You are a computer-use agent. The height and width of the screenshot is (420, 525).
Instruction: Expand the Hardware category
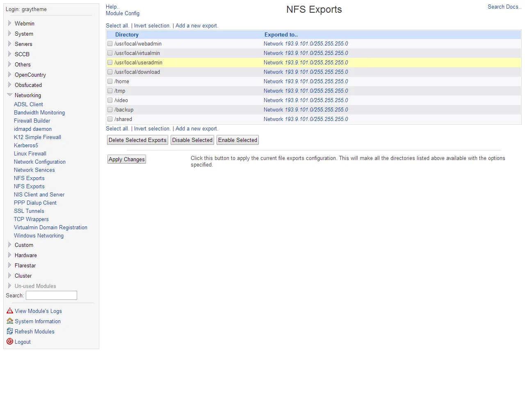pyautogui.click(x=9, y=255)
